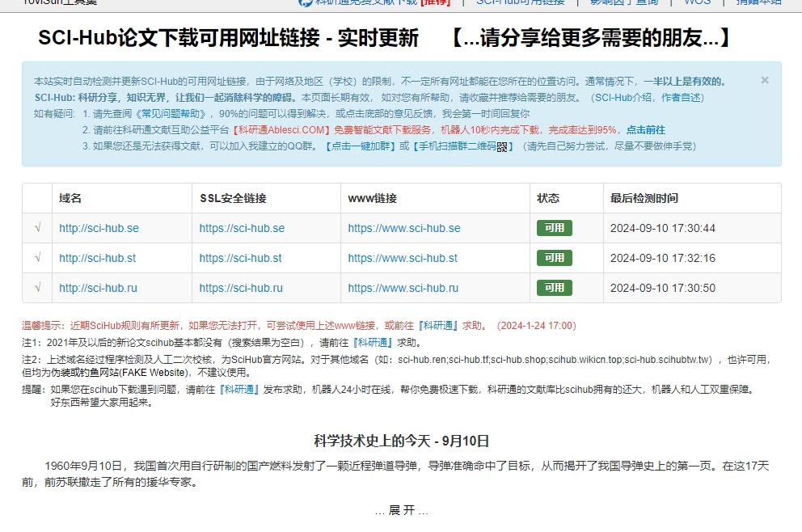This screenshot has height=532, width=802.
Task: Open the https://www.sci-hub.ru link
Action: pos(403,288)
